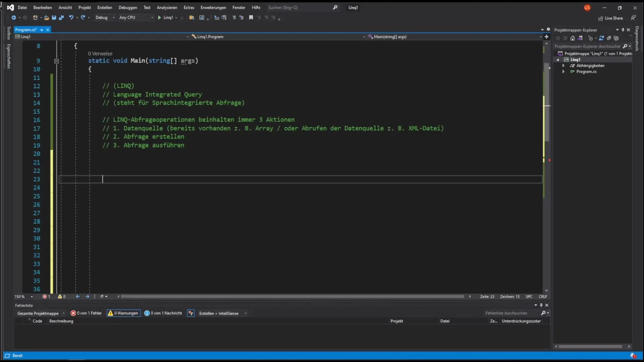644x362 pixels.
Task: Click the warning count indicator in editor
Action: click(62, 296)
